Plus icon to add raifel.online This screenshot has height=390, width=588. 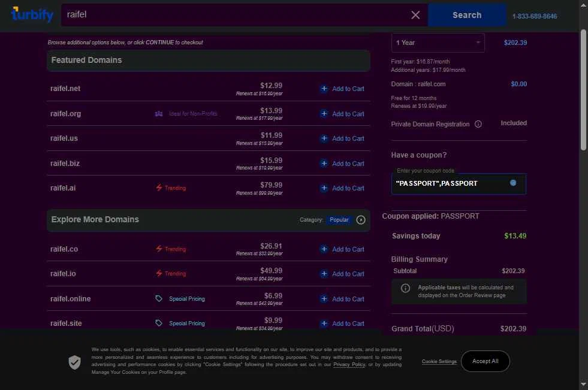[324, 298]
